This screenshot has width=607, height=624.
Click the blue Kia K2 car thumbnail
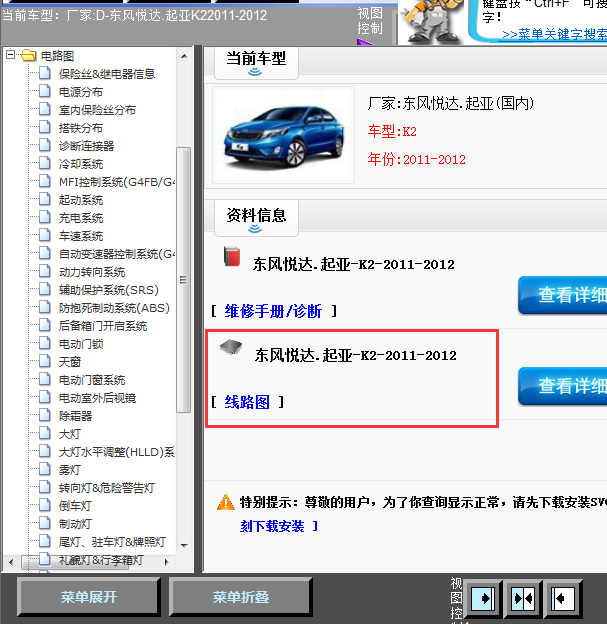[x=283, y=135]
